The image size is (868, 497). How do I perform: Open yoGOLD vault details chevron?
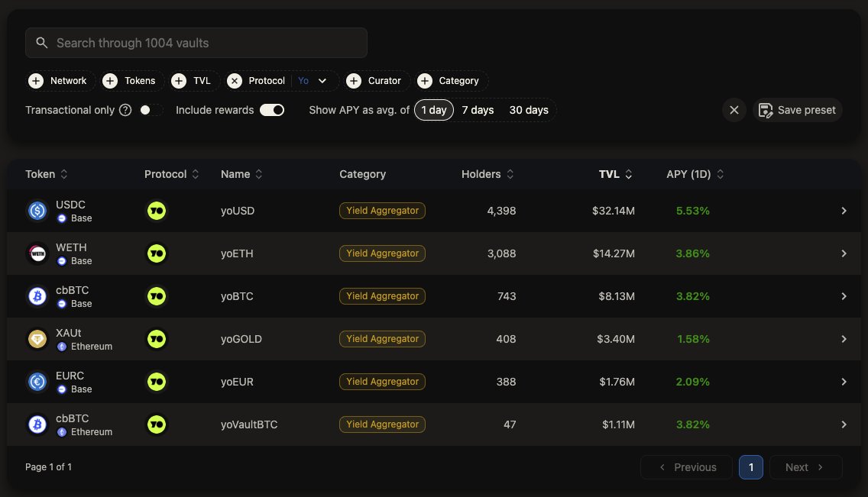click(x=844, y=339)
